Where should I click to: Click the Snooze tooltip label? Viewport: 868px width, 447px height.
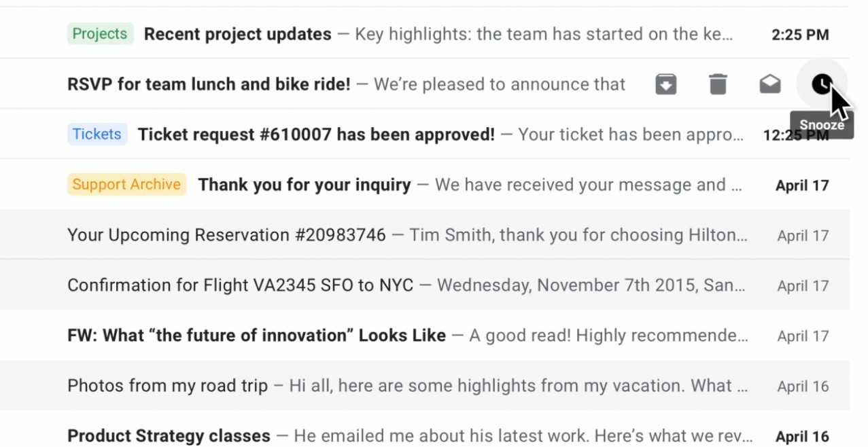pyautogui.click(x=822, y=125)
